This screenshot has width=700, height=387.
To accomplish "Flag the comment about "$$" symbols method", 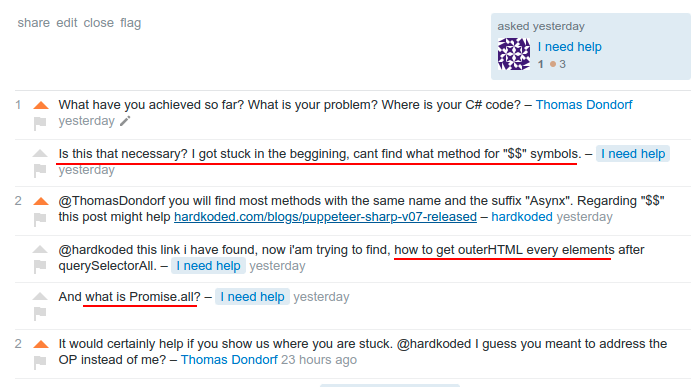I will (40, 170).
